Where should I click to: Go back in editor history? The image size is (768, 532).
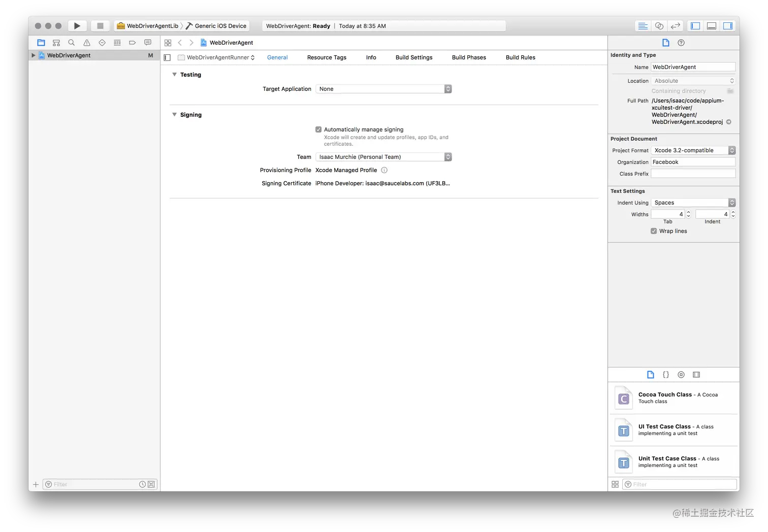(x=180, y=43)
